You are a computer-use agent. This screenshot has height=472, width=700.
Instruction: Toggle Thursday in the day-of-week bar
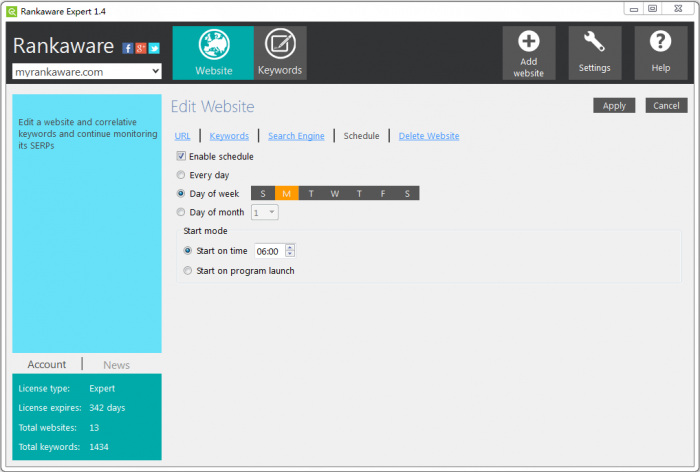tap(359, 193)
